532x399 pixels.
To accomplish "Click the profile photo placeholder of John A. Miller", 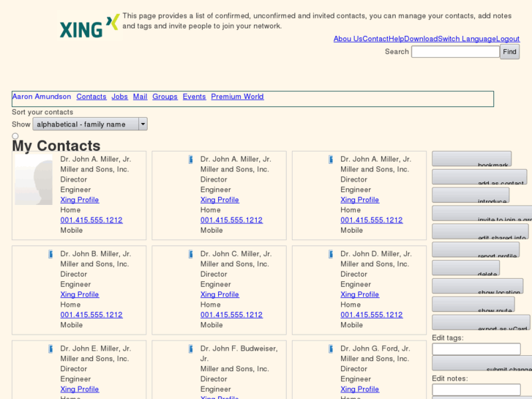I will coord(34,179).
